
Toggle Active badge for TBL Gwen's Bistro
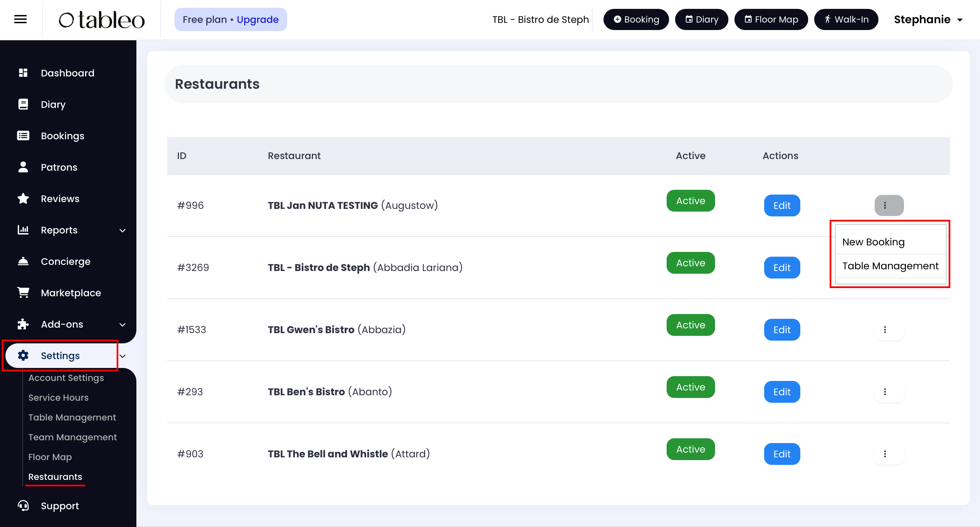690,325
